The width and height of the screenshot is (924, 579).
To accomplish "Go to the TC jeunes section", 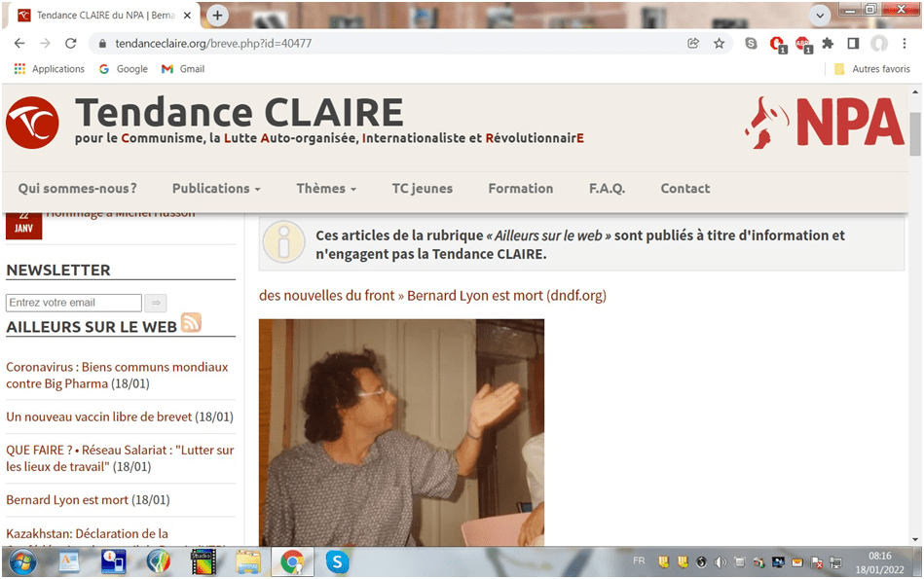I will [423, 189].
